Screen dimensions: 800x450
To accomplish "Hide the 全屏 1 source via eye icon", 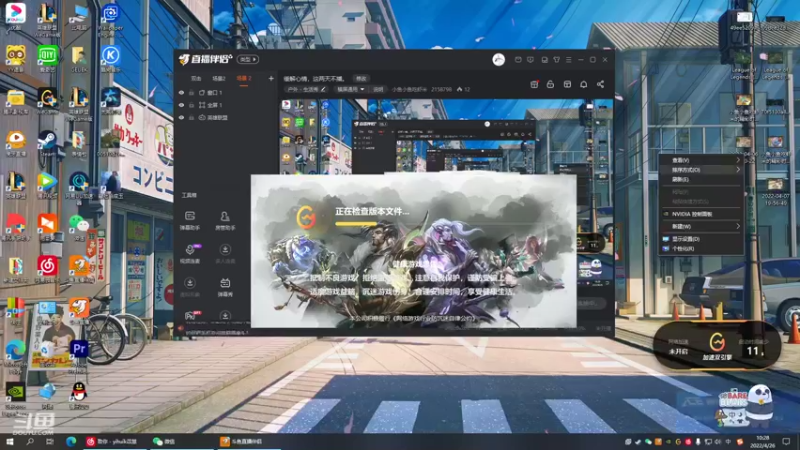I will (x=181, y=105).
